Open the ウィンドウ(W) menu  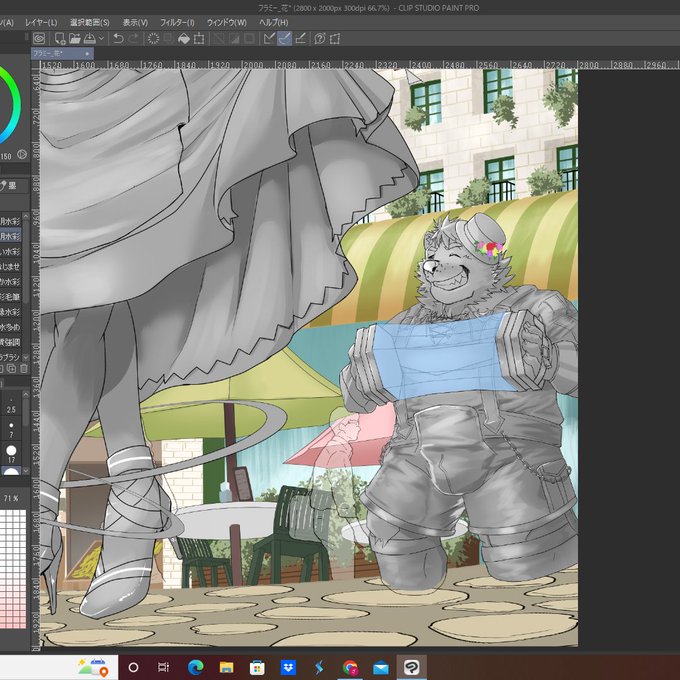pyautogui.click(x=227, y=23)
